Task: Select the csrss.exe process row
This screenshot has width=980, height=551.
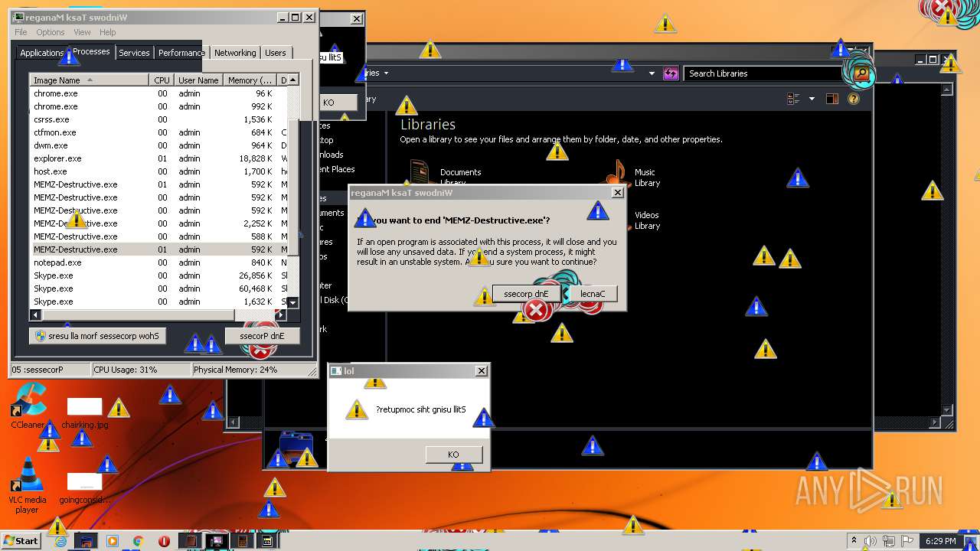Action: (x=158, y=119)
